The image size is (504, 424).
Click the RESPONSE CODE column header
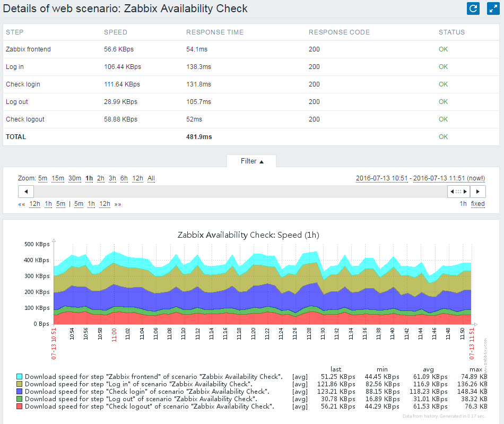[x=339, y=32]
